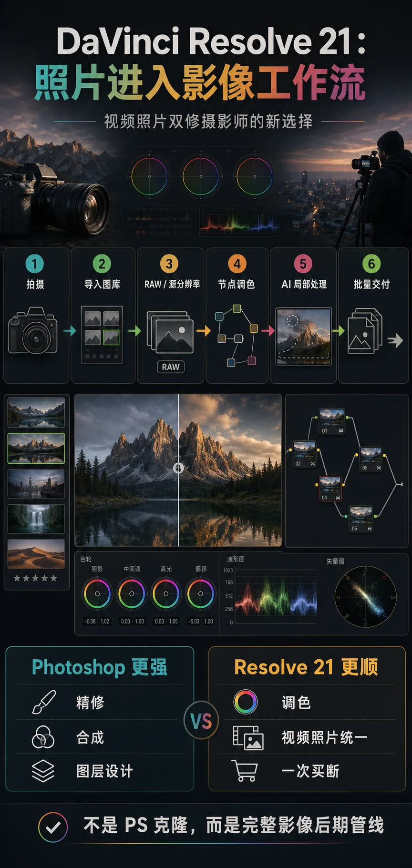Click the brush icon beside 精修

click(43, 702)
